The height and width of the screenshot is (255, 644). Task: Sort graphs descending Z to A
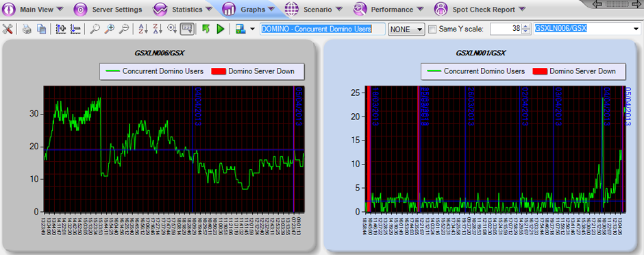pyautogui.click(x=158, y=29)
